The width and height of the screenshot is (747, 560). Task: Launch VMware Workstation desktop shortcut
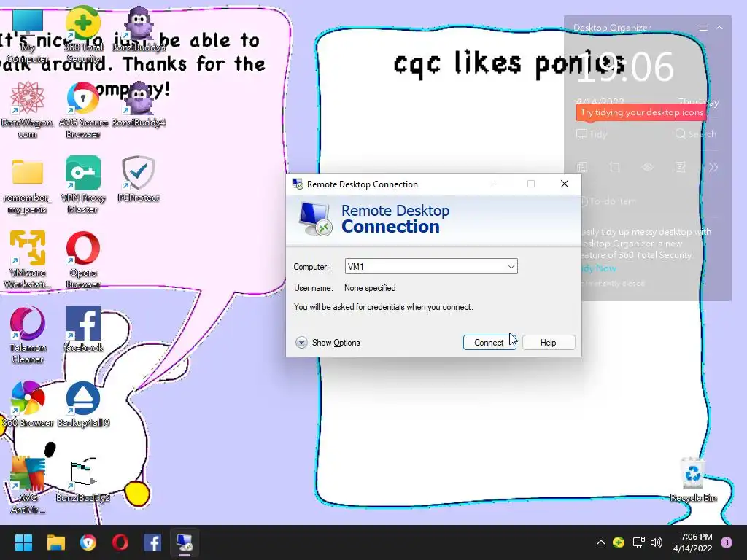click(x=27, y=260)
